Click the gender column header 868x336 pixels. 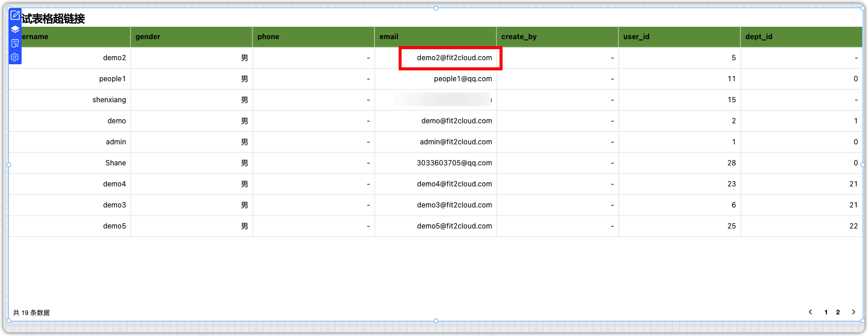[192, 37]
